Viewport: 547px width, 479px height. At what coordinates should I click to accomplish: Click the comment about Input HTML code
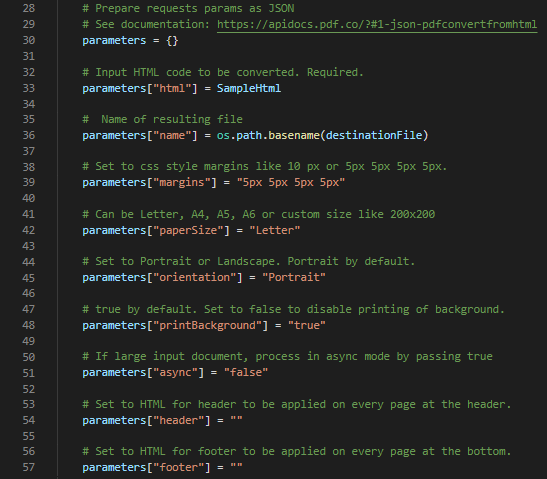click(x=223, y=73)
